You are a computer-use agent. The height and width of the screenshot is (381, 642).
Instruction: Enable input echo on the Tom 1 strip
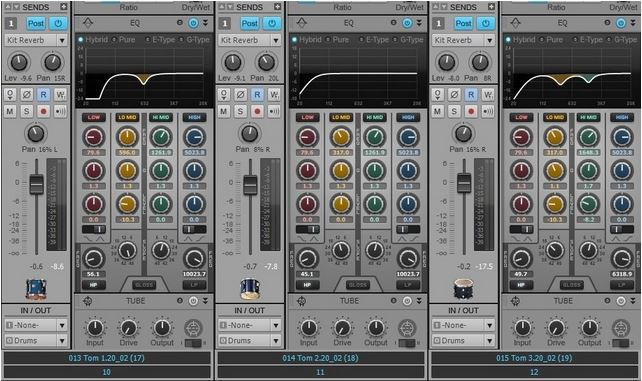[x=60, y=111]
